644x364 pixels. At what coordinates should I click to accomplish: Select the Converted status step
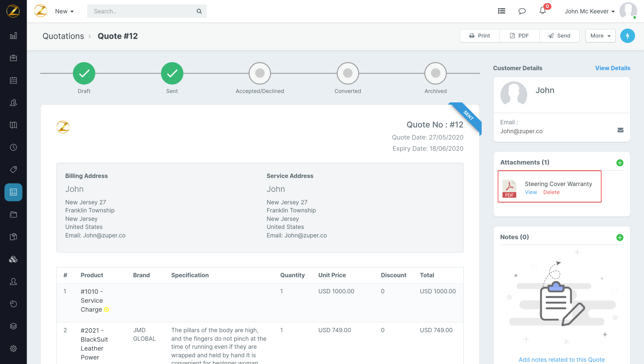(348, 73)
